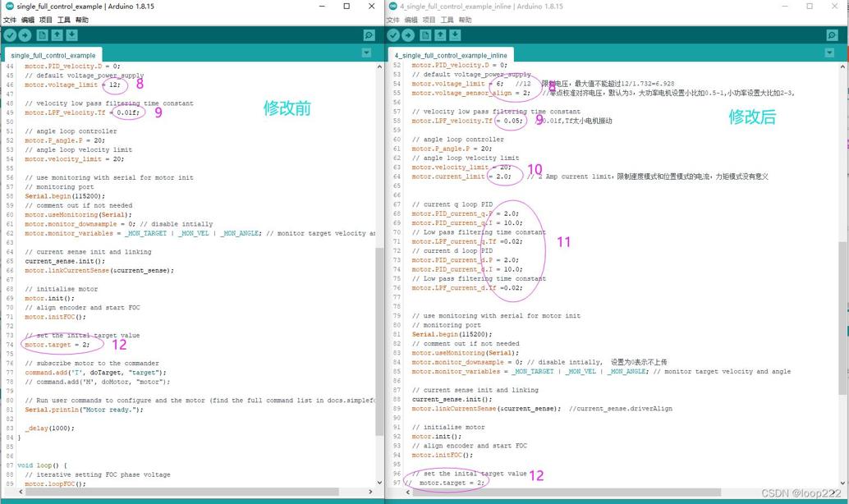The height and width of the screenshot is (504, 849).
Task: Click left editor horizontal scrollbar
Action: click(x=182, y=492)
